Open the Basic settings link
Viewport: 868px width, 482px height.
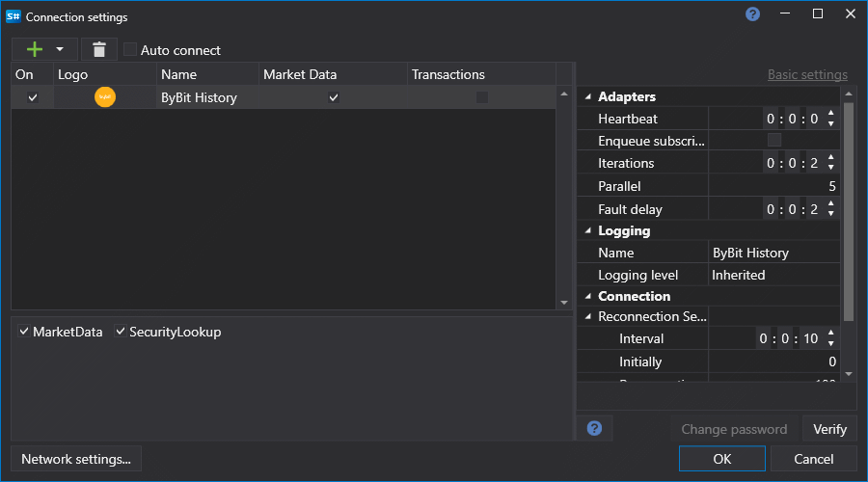[807, 74]
